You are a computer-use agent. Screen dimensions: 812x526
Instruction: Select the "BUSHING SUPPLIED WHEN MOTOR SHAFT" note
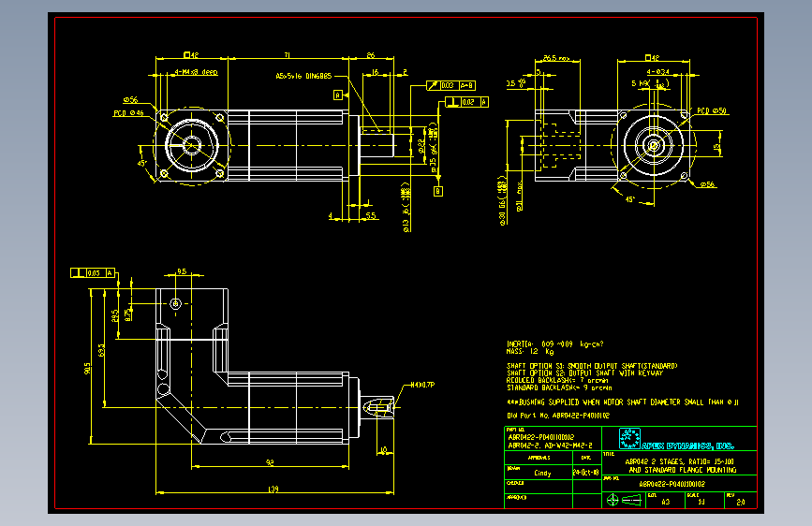[623, 402]
